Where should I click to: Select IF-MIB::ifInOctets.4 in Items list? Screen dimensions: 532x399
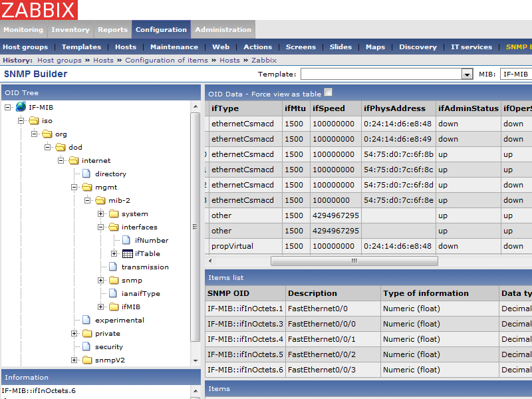(x=245, y=339)
